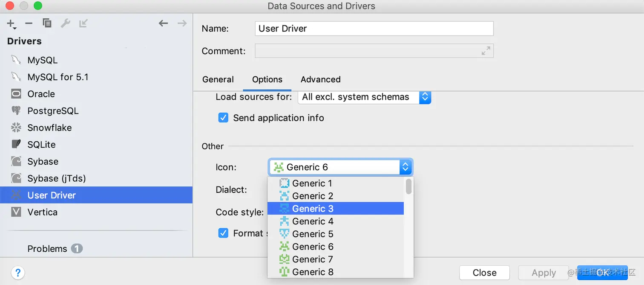
Task: Select Generic 4 from icon list
Action: click(x=312, y=221)
